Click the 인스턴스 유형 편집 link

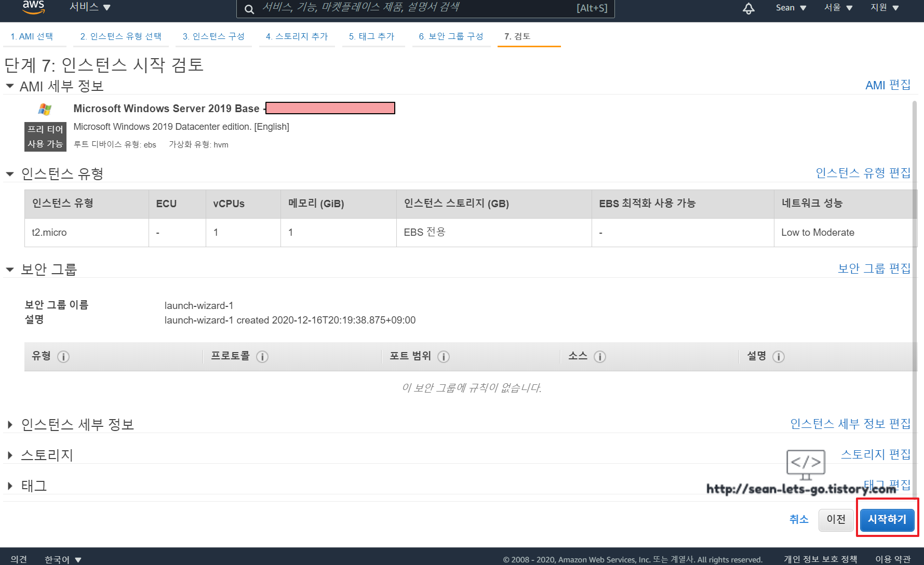tap(863, 173)
